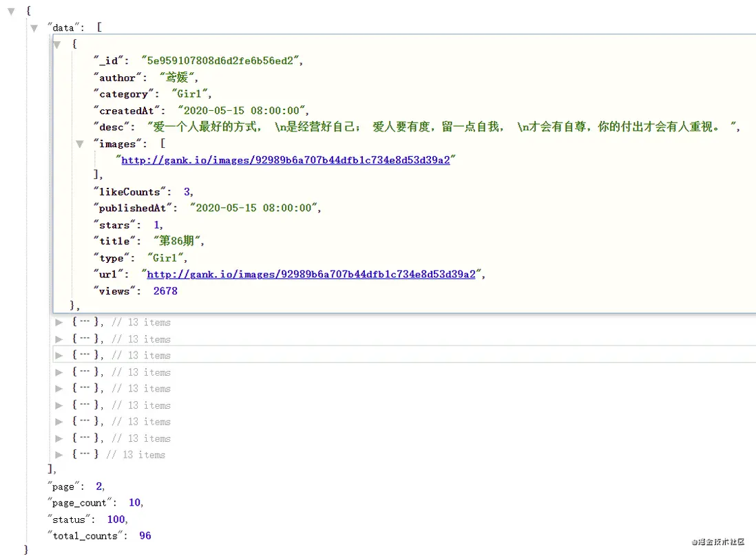Click the "views" value 2678
Image resolution: width=756 pixels, height=556 pixels.
165,291
